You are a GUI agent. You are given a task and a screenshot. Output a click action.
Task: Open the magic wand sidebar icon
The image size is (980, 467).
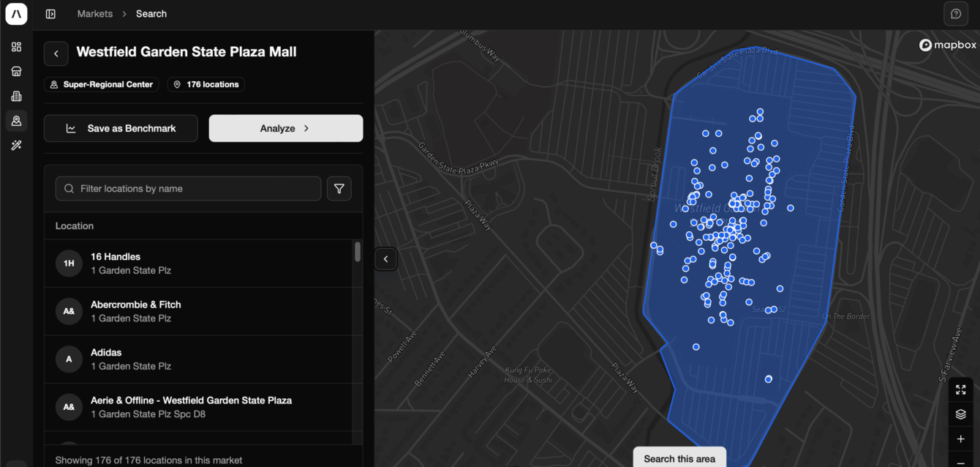16,146
